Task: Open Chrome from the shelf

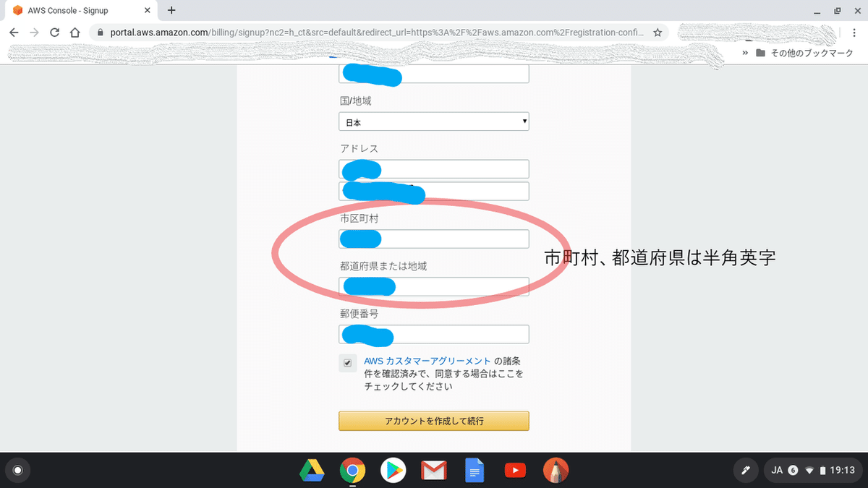Action: 352,470
